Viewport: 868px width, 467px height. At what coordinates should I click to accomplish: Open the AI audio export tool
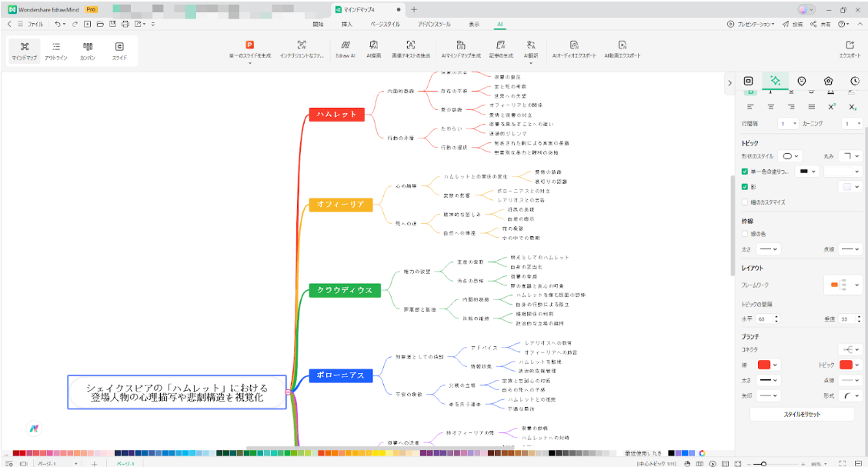(x=574, y=49)
